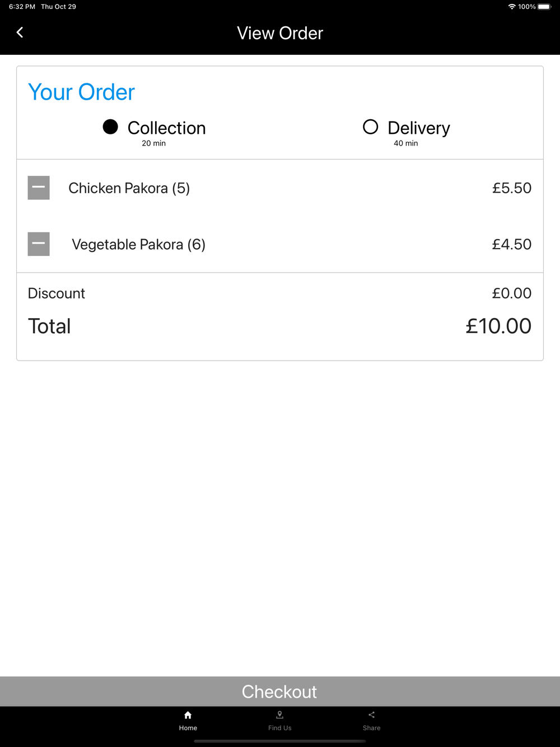Image resolution: width=560 pixels, height=747 pixels.
Task: Tap the 6:32 PM clock in status bar
Action: click(22, 7)
